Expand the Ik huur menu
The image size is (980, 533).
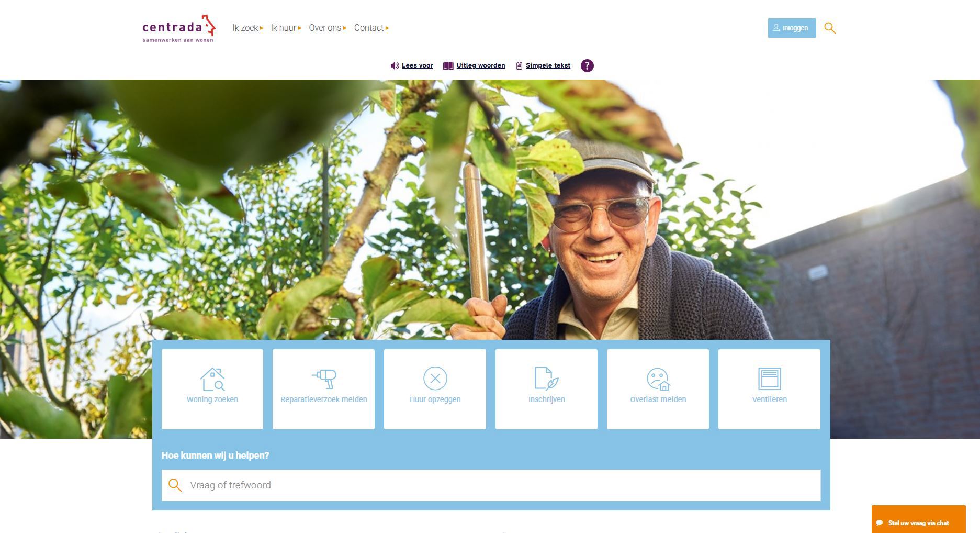286,28
